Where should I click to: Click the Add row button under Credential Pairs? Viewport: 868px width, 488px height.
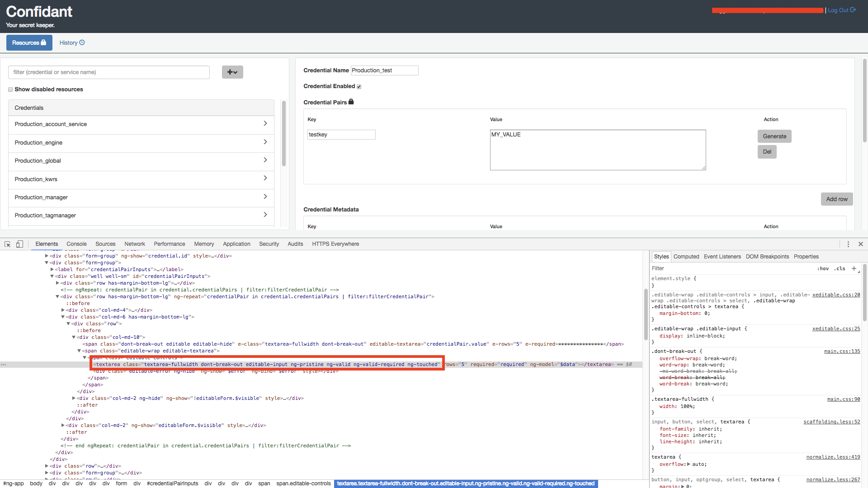(x=836, y=199)
